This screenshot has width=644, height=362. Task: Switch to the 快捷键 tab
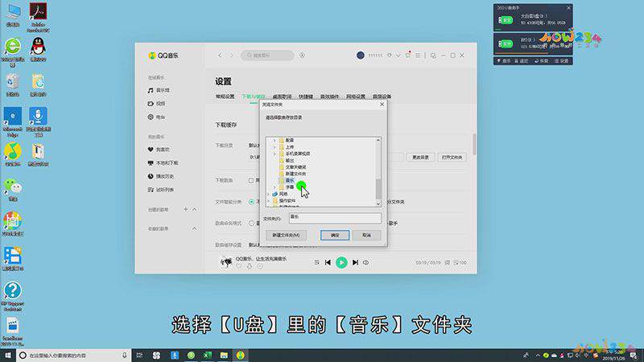tap(306, 97)
